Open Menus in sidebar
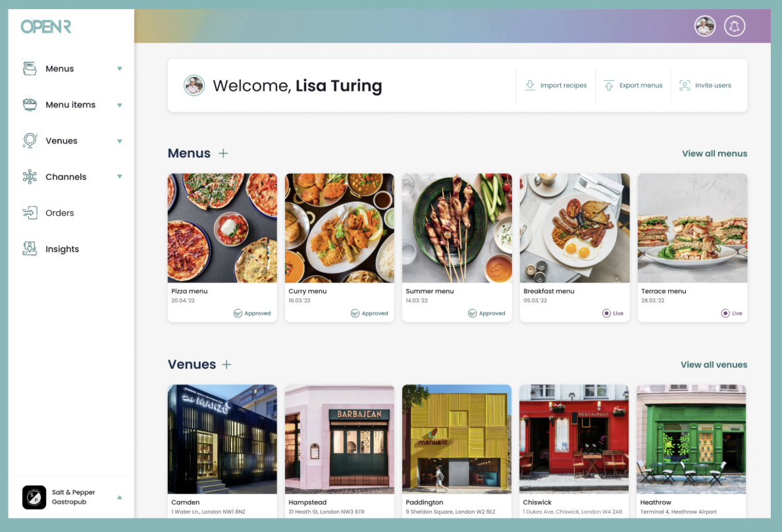This screenshot has width=782, height=532. pos(59,68)
